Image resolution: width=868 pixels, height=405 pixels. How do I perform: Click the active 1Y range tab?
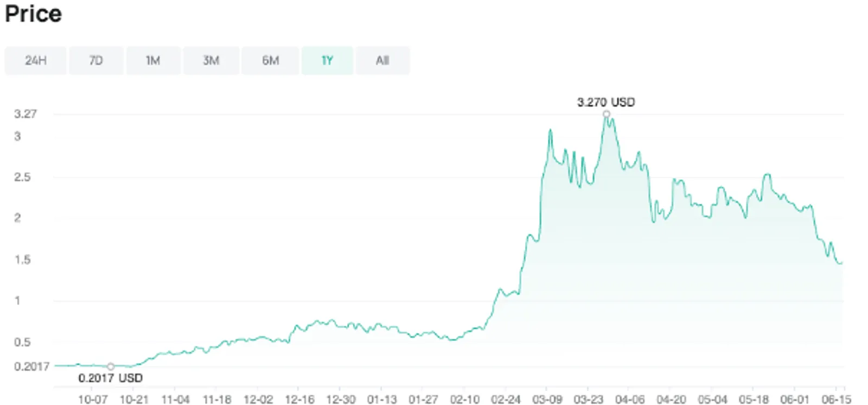pos(327,60)
